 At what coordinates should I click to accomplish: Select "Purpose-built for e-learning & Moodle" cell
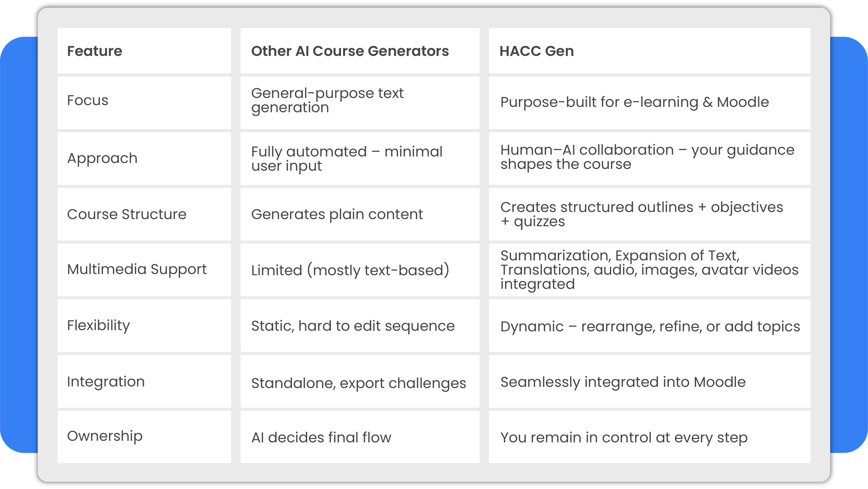click(x=634, y=102)
